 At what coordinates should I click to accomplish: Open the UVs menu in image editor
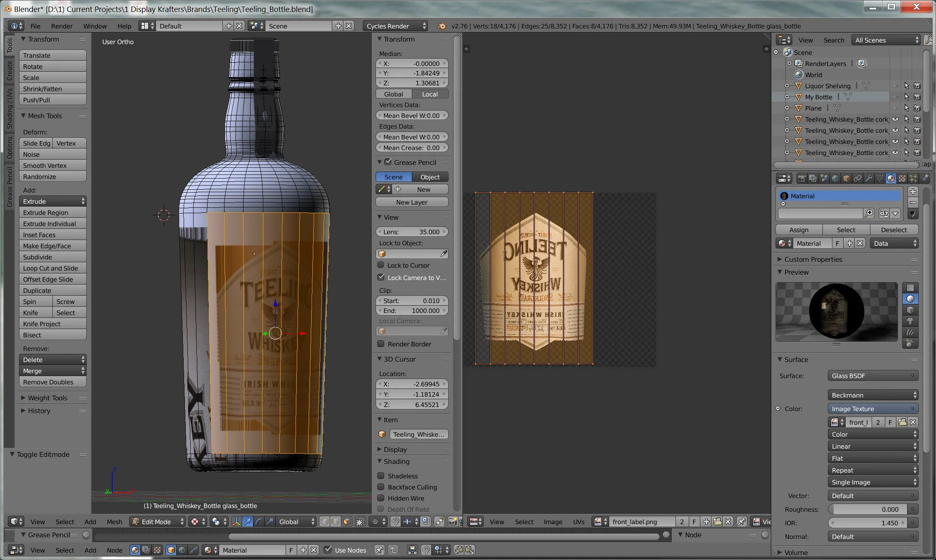click(578, 522)
